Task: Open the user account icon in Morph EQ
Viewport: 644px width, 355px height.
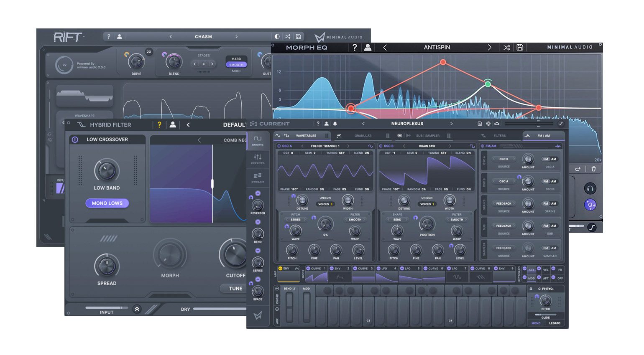Action: pyautogui.click(x=368, y=48)
